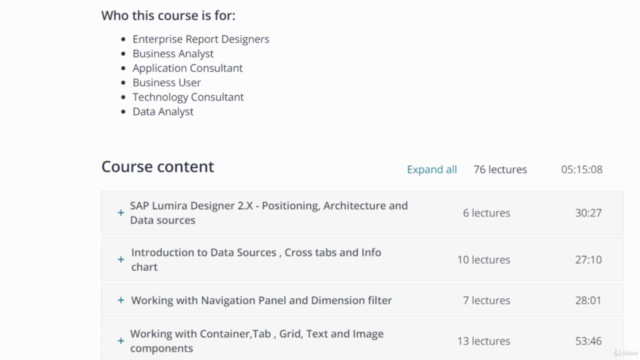Click the 10 lectures count
Image resolution: width=640 pixels, height=360 pixels.
484,260
